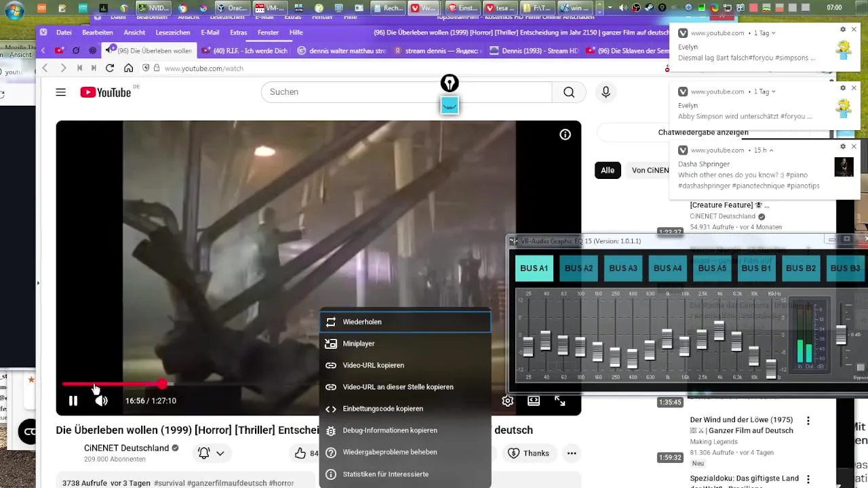Select BUS A2 in Graphic EQ
The width and height of the screenshot is (868, 488).
[578, 268]
